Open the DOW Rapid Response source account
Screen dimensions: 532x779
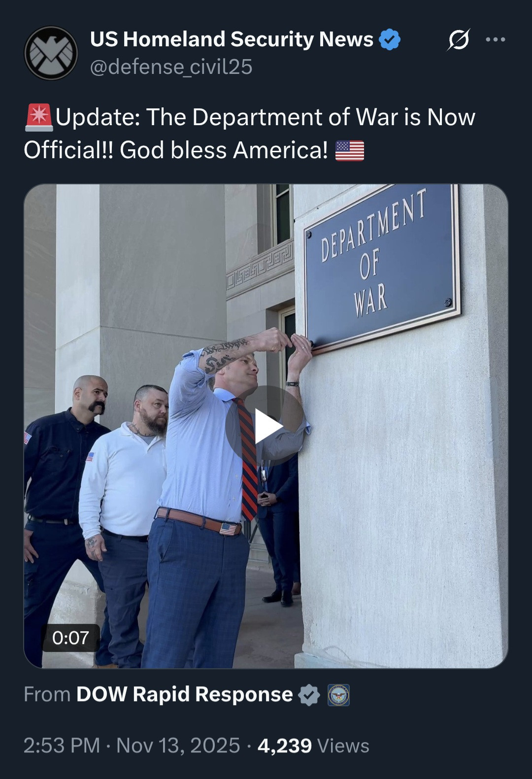[184, 694]
